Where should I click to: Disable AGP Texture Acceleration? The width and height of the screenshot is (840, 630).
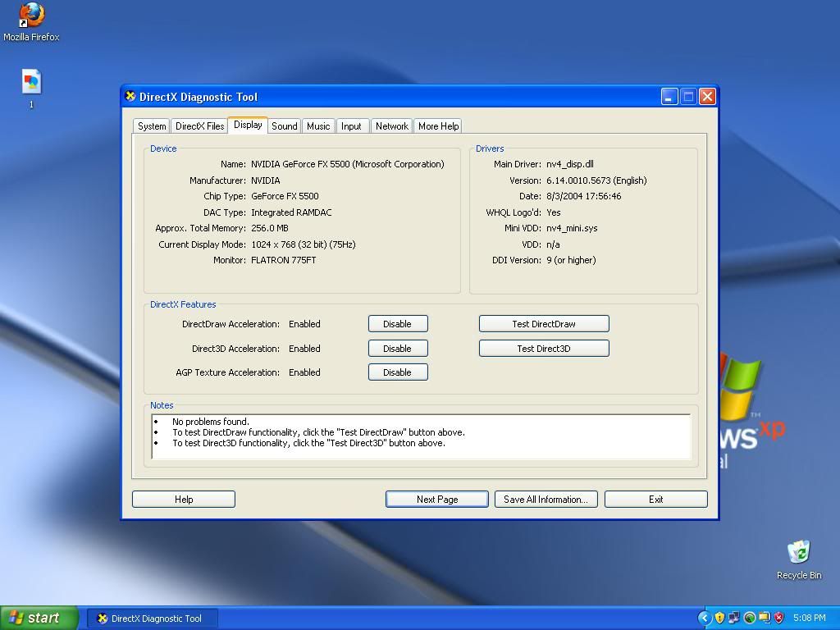[398, 372]
